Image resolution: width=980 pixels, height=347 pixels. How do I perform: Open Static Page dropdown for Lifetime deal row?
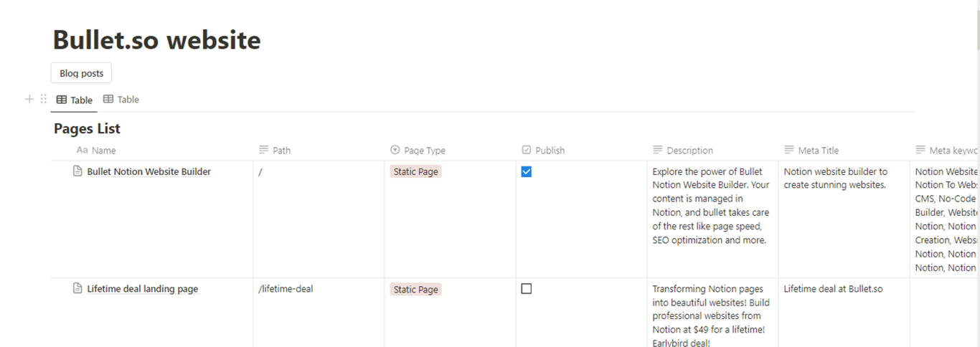point(416,290)
